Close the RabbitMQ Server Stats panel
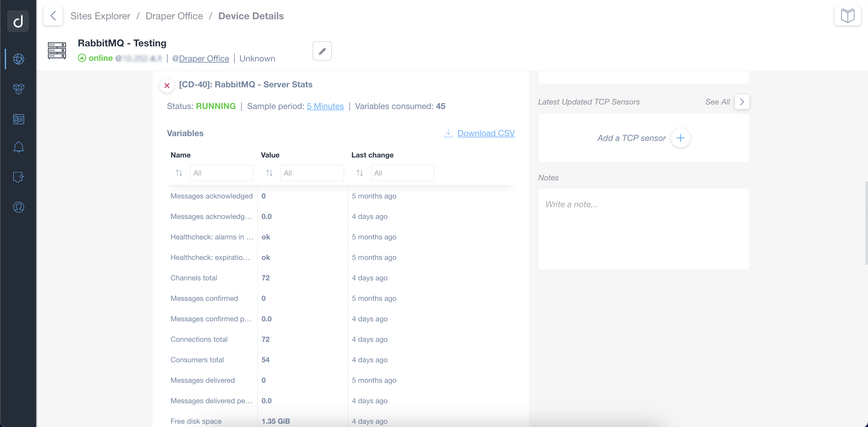Viewport: 868px width, 427px height. pyautogui.click(x=167, y=85)
